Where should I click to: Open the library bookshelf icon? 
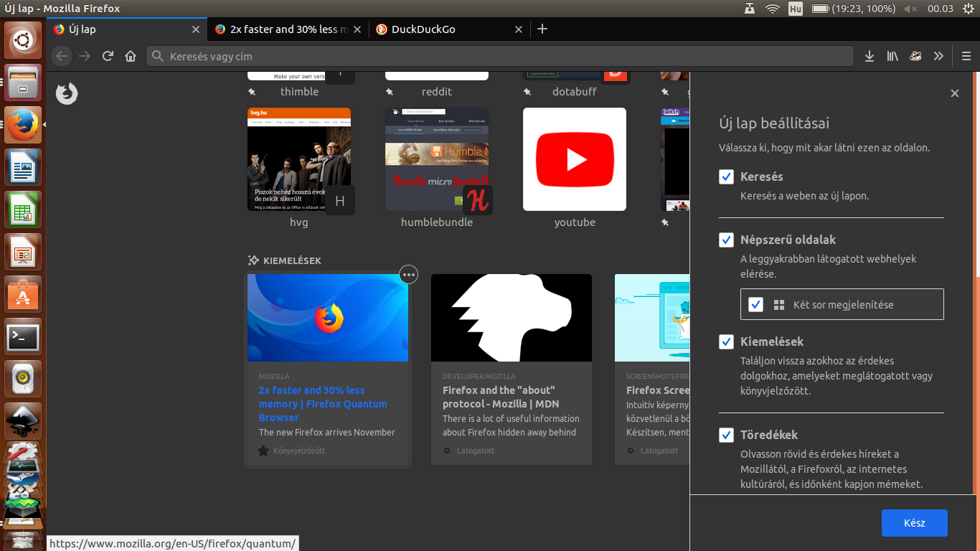pos(892,56)
